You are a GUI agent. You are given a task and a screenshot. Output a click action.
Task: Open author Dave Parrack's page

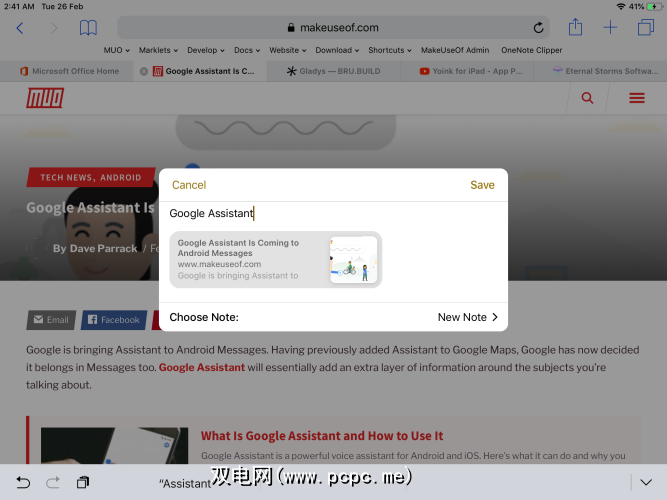(x=103, y=249)
